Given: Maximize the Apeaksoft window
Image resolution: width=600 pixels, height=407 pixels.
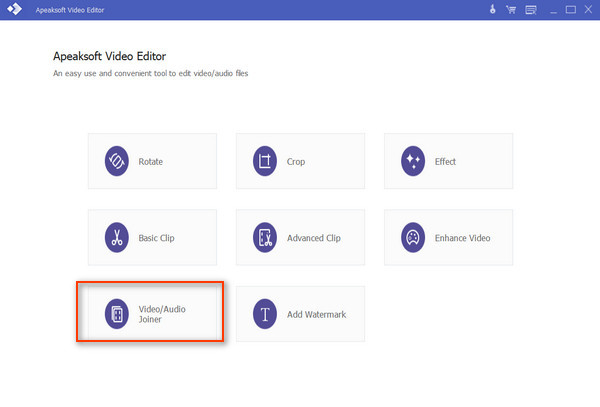Looking at the screenshot, I should coord(571,10).
